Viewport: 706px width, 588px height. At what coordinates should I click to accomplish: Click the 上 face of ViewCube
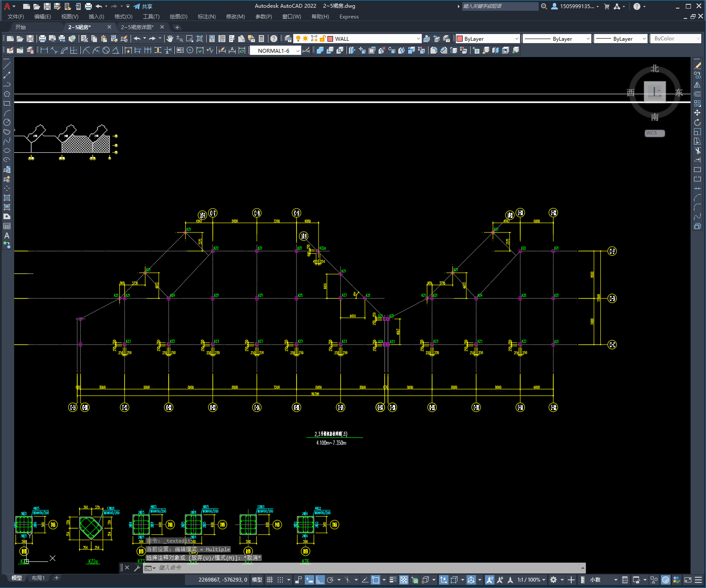click(x=655, y=92)
